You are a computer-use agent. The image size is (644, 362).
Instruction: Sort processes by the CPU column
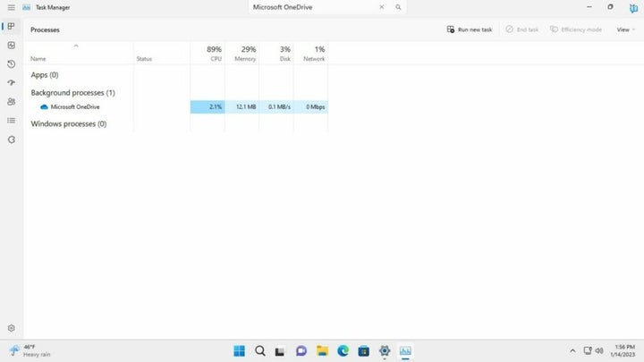[213, 54]
